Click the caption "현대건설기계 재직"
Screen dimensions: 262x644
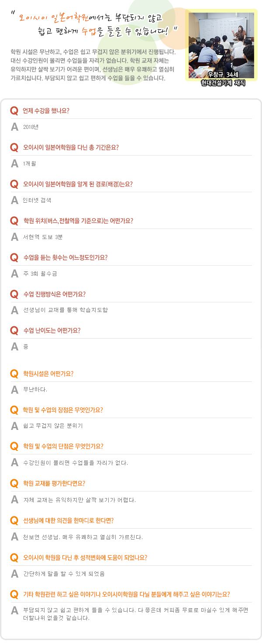point(223,83)
